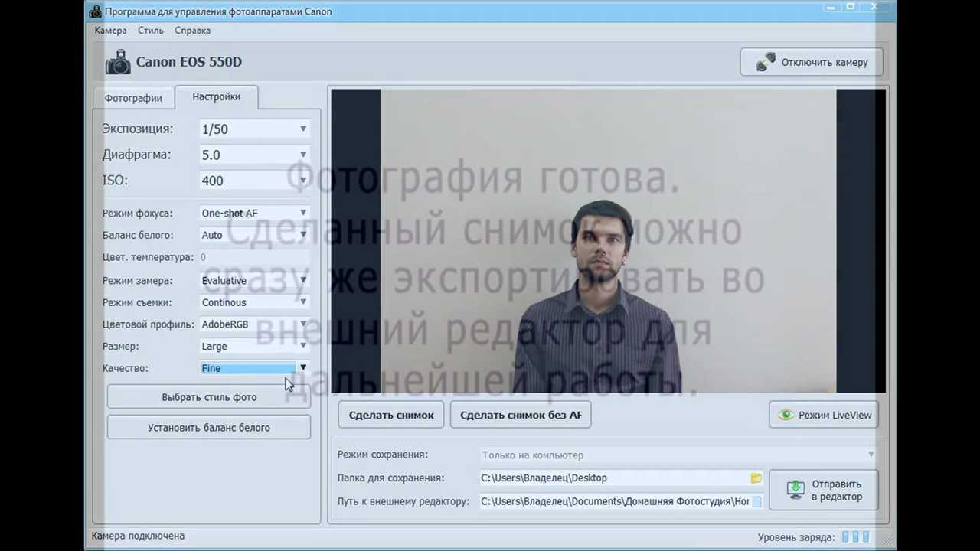The image size is (980, 551).
Task: Click the Отключить камеру button
Action: [812, 62]
